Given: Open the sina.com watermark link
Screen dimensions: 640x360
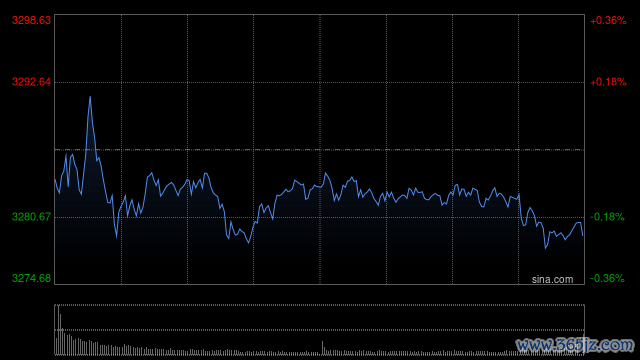Looking at the screenshot, I should (552, 279).
